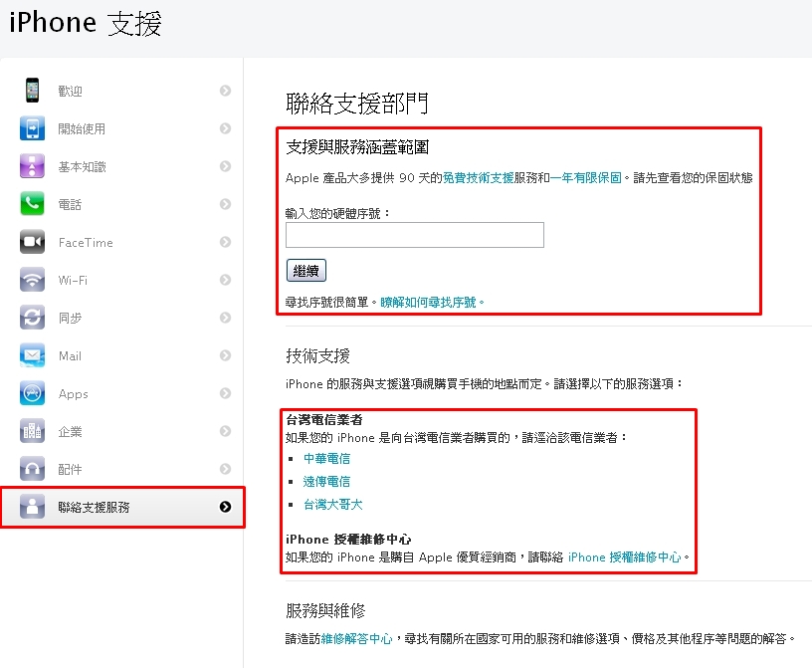Click the 台灣電信業者 bold heading
The width and height of the screenshot is (812, 668).
click(324, 420)
